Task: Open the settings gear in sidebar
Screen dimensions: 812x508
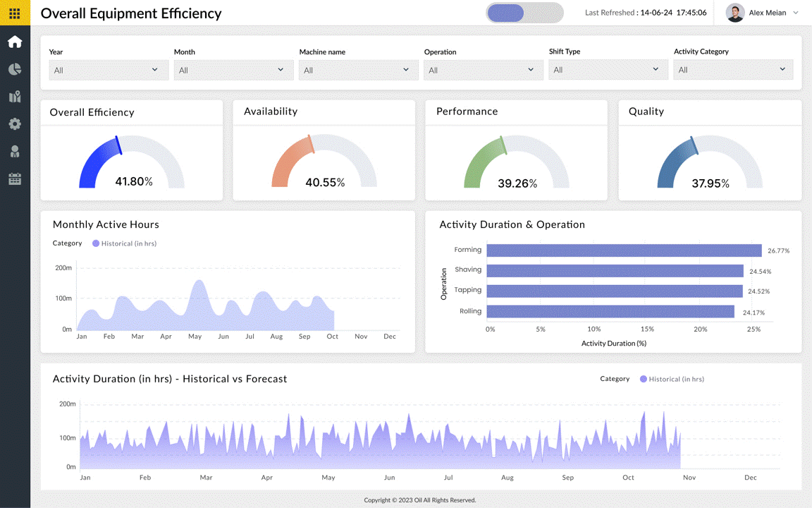Action: pos(15,124)
